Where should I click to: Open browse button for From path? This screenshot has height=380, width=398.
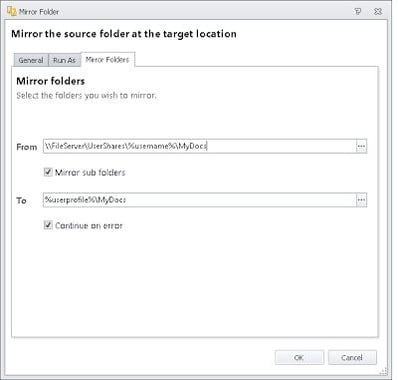tap(361, 146)
